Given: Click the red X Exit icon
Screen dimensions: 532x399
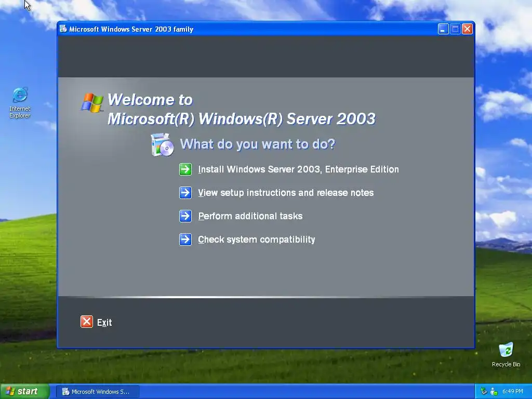Looking at the screenshot, I should pos(87,322).
